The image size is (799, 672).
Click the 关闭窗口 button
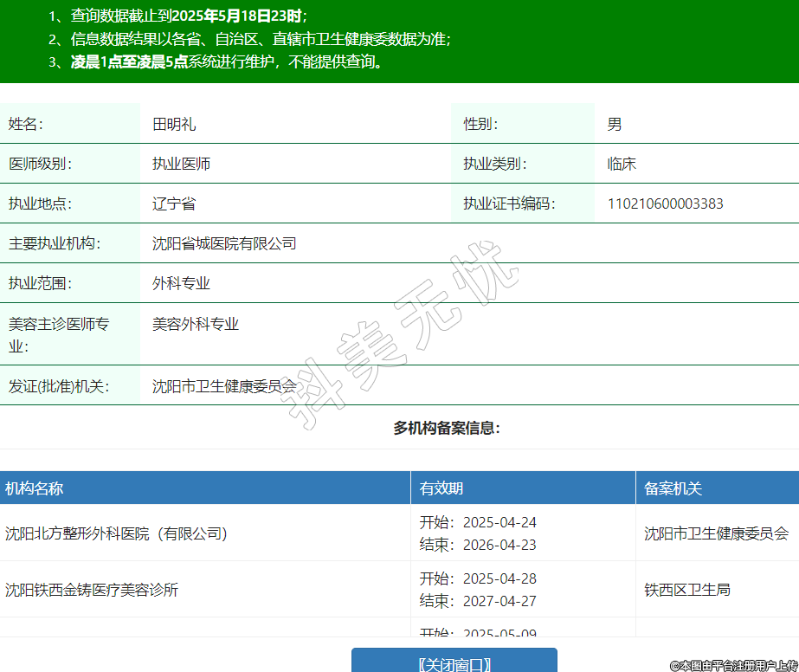454,662
